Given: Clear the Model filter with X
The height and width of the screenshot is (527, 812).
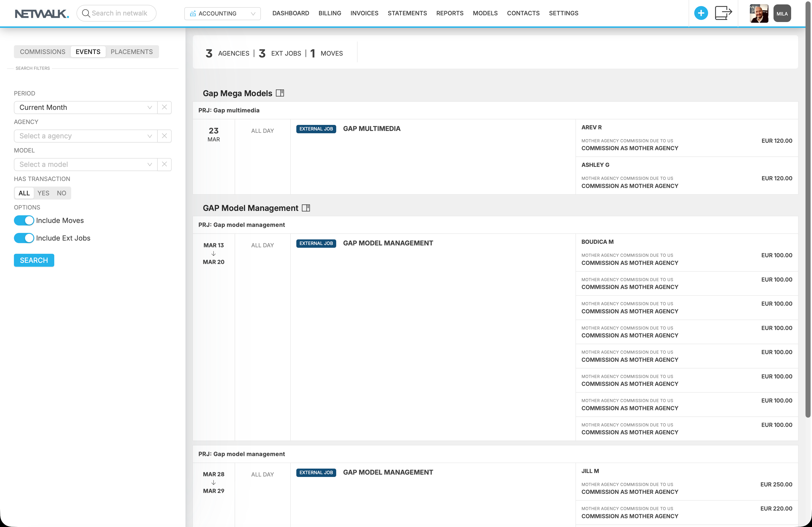Looking at the screenshot, I should (164, 164).
